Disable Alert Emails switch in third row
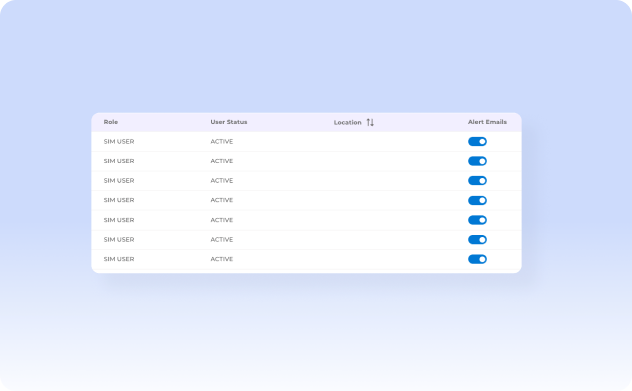632x391 pixels. pyautogui.click(x=477, y=181)
